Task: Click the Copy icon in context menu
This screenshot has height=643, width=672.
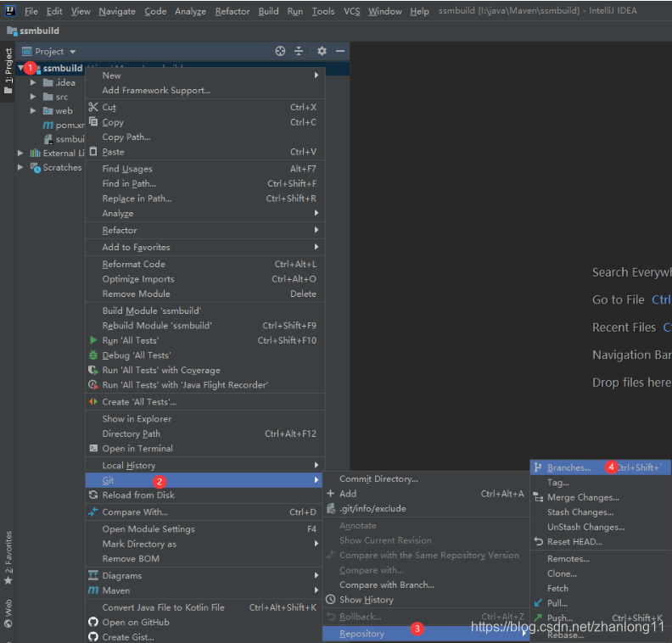Action: coord(93,121)
